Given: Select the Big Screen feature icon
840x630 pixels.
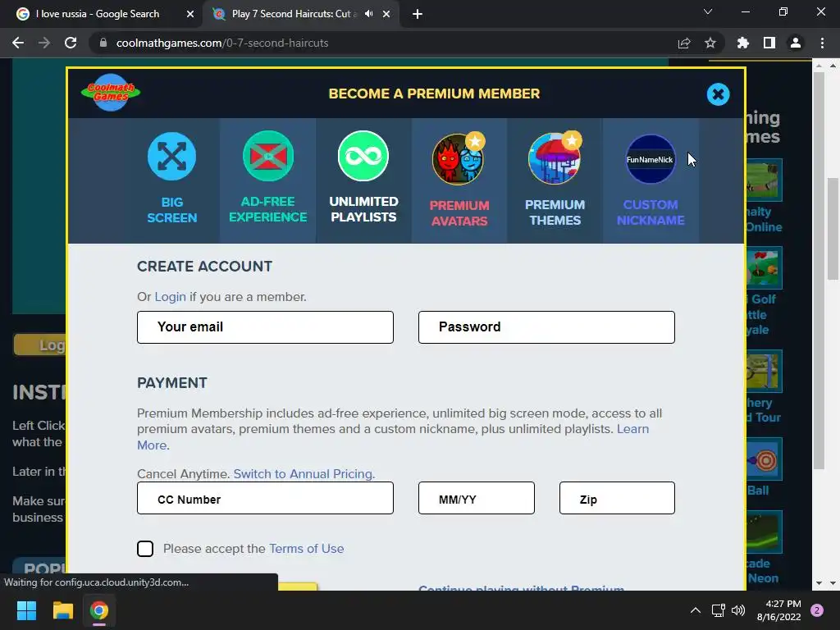Looking at the screenshot, I should point(172,157).
